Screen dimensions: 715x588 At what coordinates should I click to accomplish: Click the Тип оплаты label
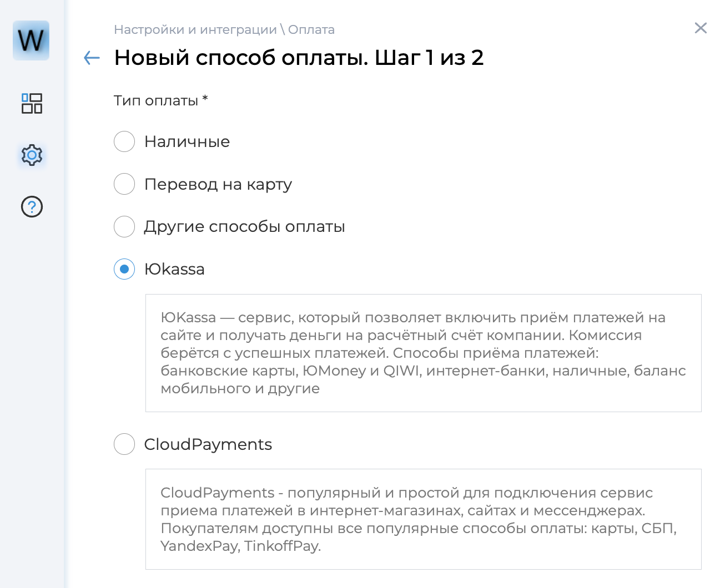(x=160, y=100)
